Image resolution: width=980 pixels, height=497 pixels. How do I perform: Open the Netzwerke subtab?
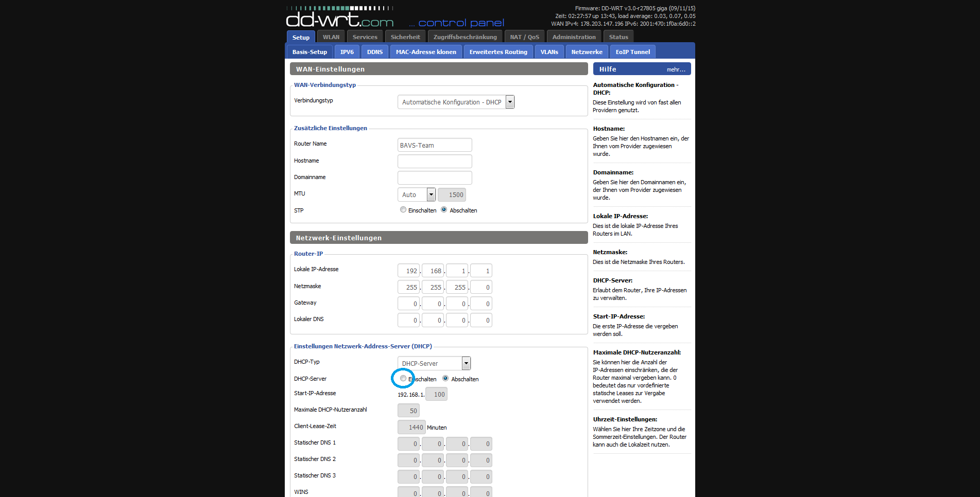(x=587, y=52)
